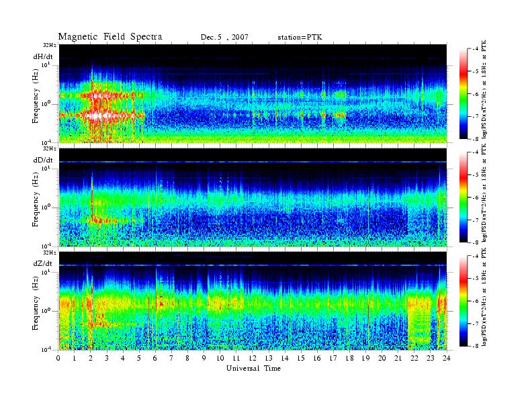The image size is (532, 411).
Task: Click the -7 label on dZ/dt colorbar
Action: 476,324
